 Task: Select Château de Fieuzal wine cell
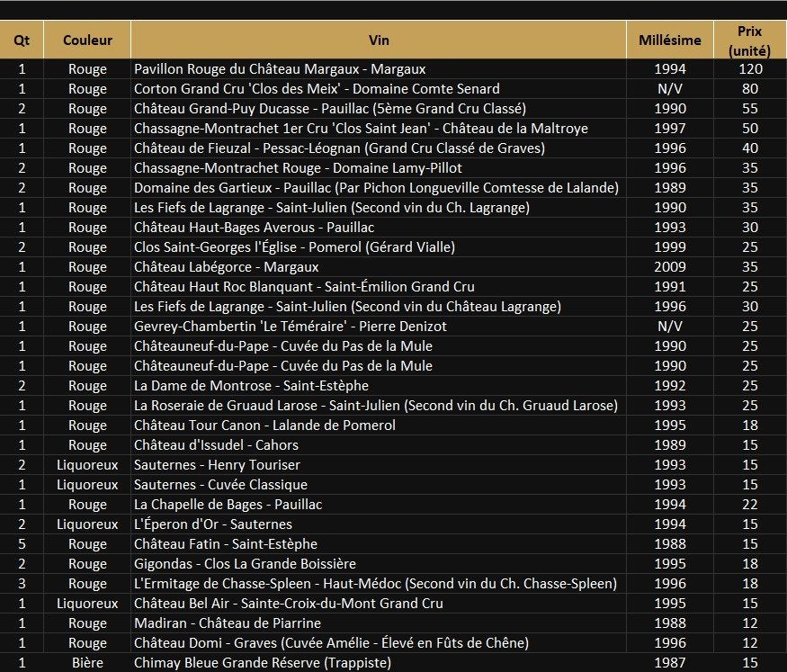[379, 148]
